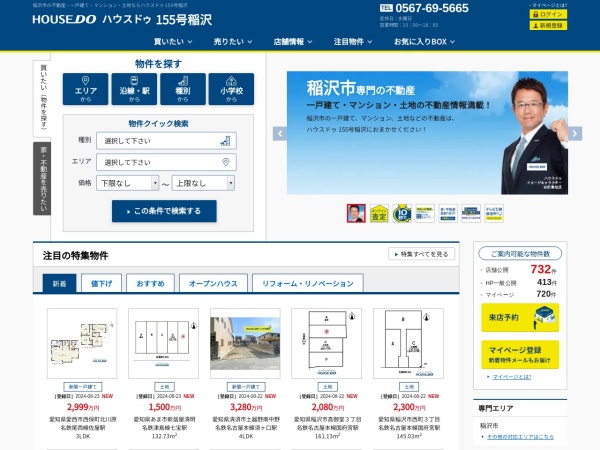Select the fourth banner thumbnail with table image
This screenshot has height=450, width=600.
point(425,213)
